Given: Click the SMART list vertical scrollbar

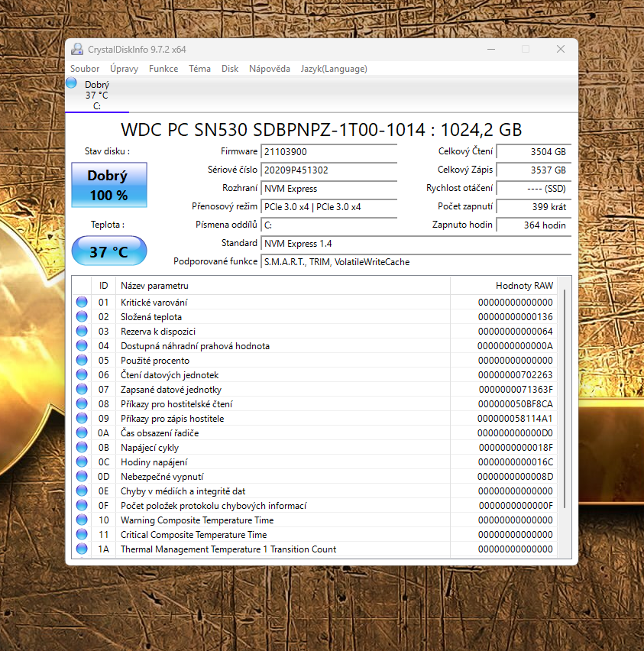Looking at the screenshot, I should (565, 397).
